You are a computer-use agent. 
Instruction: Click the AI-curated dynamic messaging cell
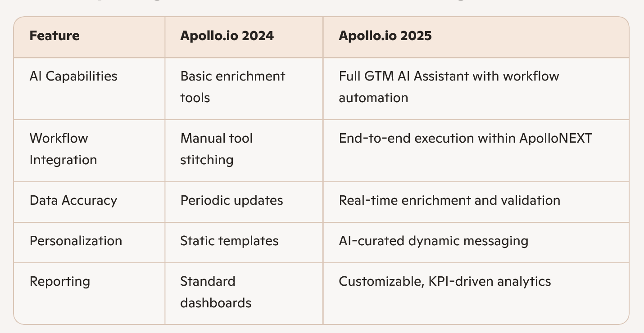click(433, 241)
